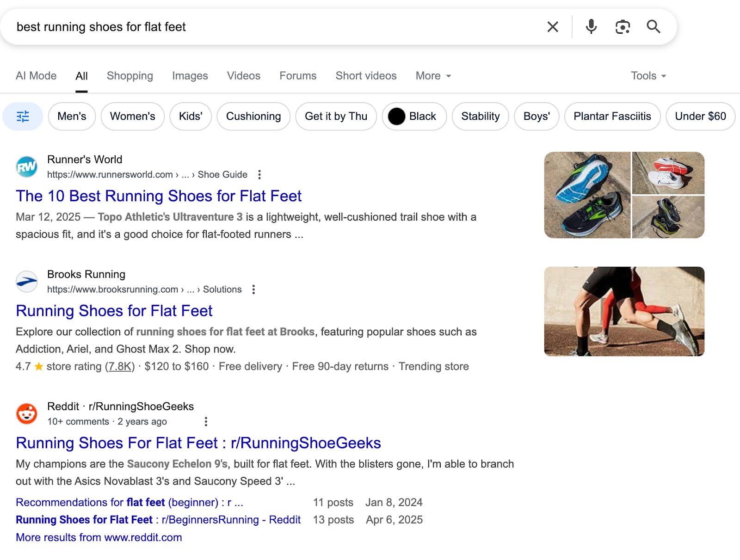
Task: Select the Black color swatch chip
Action: (414, 116)
